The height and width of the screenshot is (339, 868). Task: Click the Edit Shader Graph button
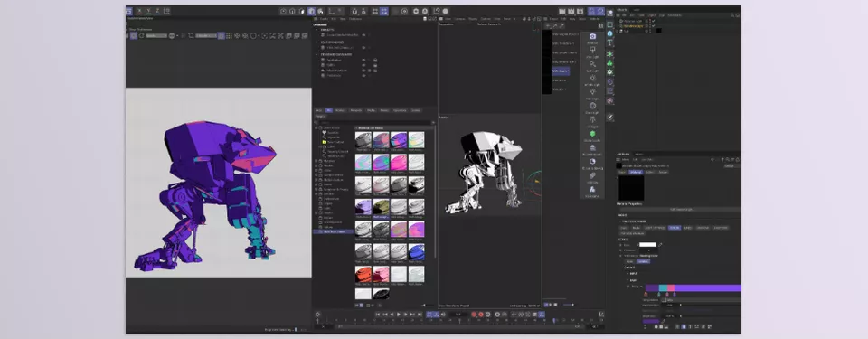coord(680,210)
